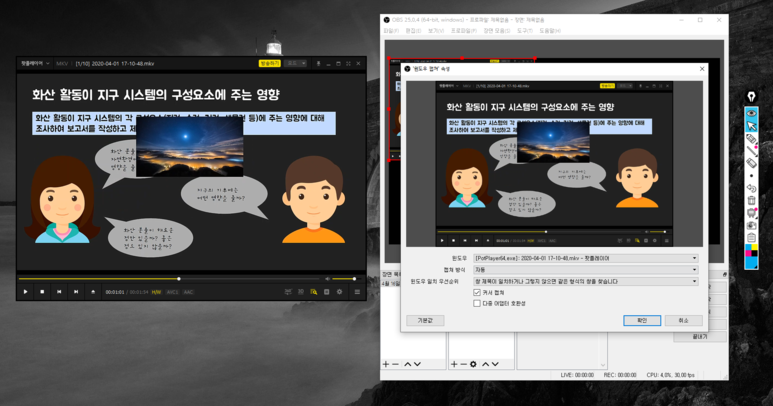Mute PotPlayer with the speaker icon
This screenshot has width=773, height=406.
(327, 279)
